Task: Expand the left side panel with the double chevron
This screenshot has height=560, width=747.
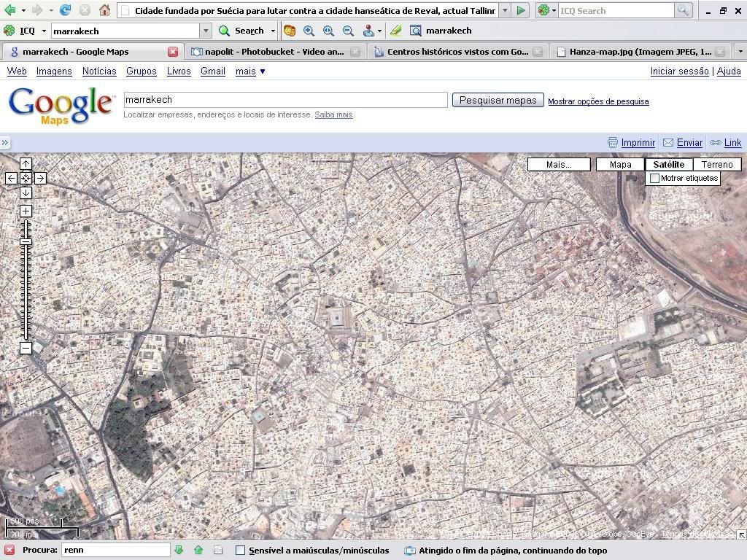Action: (5, 143)
